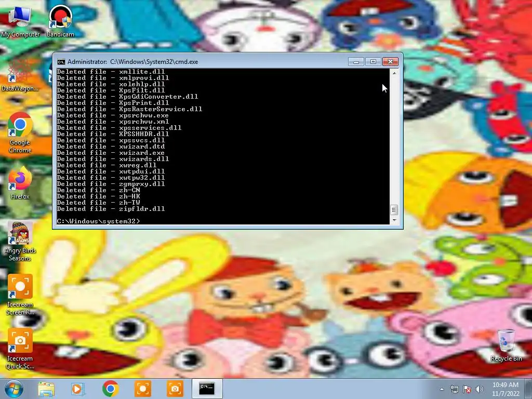This screenshot has width=532, height=399.
Task: Click the network status tray icon
Action: (454, 389)
